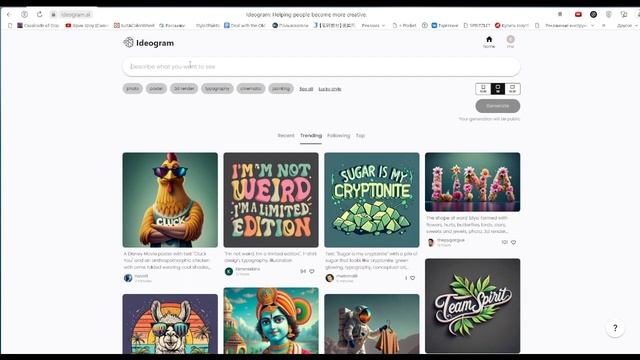Viewport: 640px width, 360px height.
Task: Select the landscape aspect ratio option
Action: (513, 89)
